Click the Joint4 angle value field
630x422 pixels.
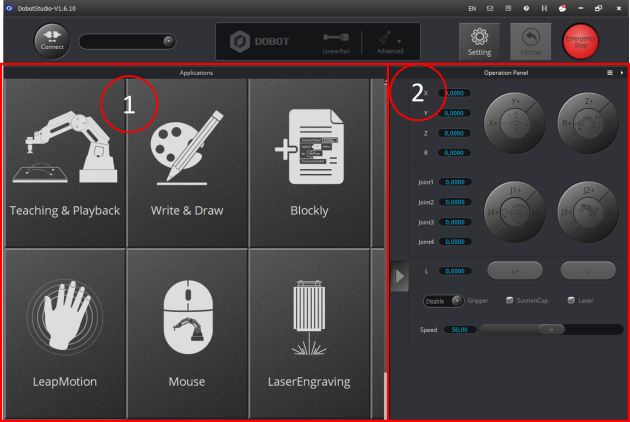(x=455, y=242)
